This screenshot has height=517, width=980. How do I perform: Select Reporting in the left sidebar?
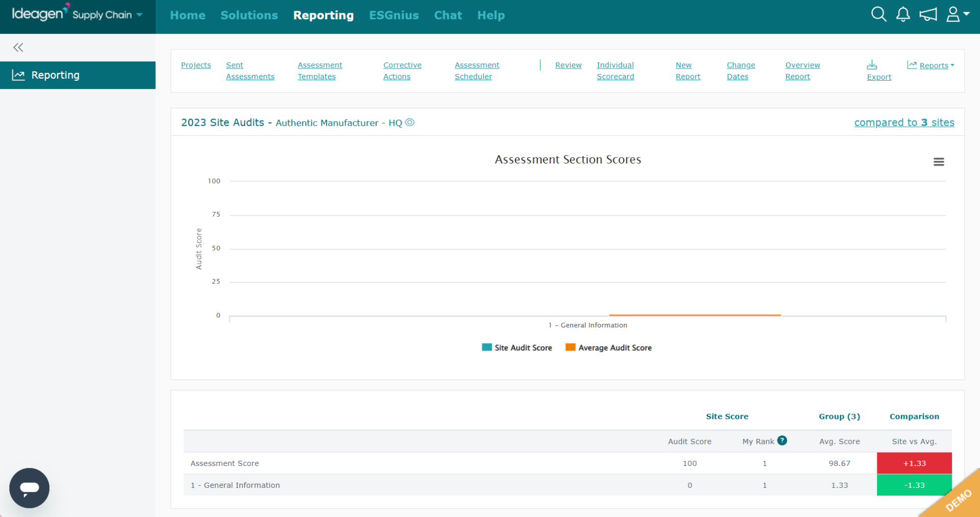[x=78, y=75]
